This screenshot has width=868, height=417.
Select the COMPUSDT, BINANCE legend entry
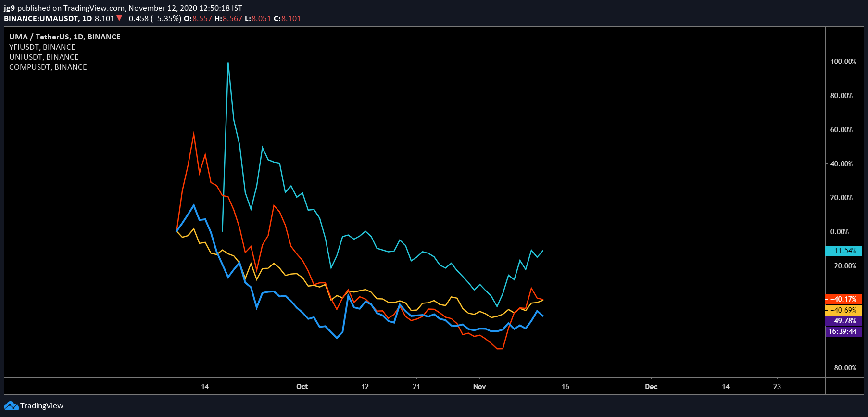pyautogui.click(x=48, y=67)
